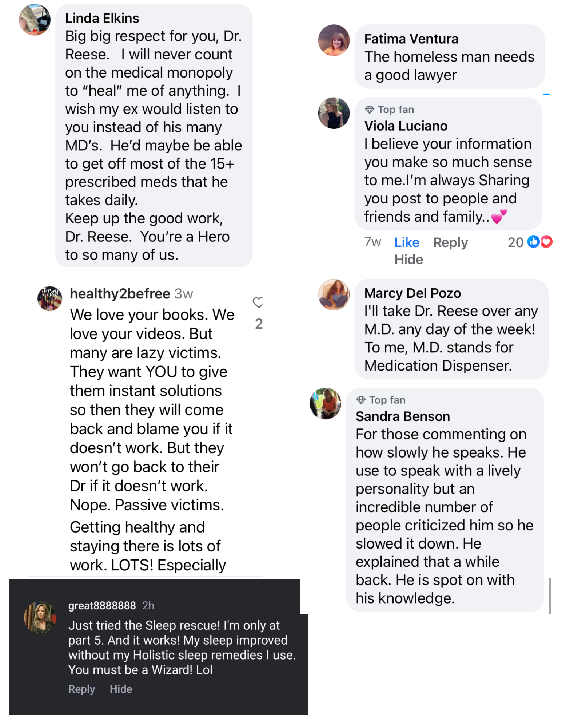562x728 pixels.
Task: Hide Viola Luciano's comment
Action: click(x=408, y=260)
